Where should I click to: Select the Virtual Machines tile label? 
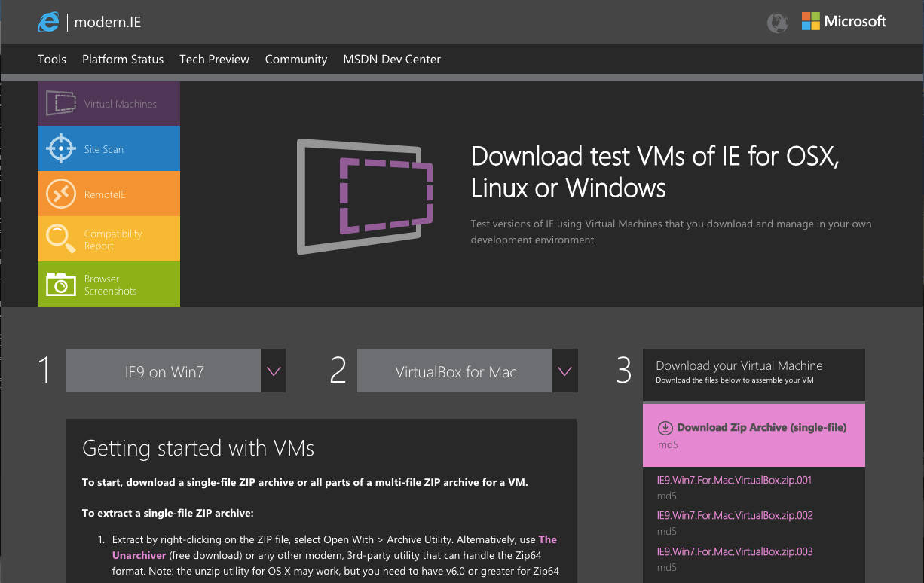[121, 104]
